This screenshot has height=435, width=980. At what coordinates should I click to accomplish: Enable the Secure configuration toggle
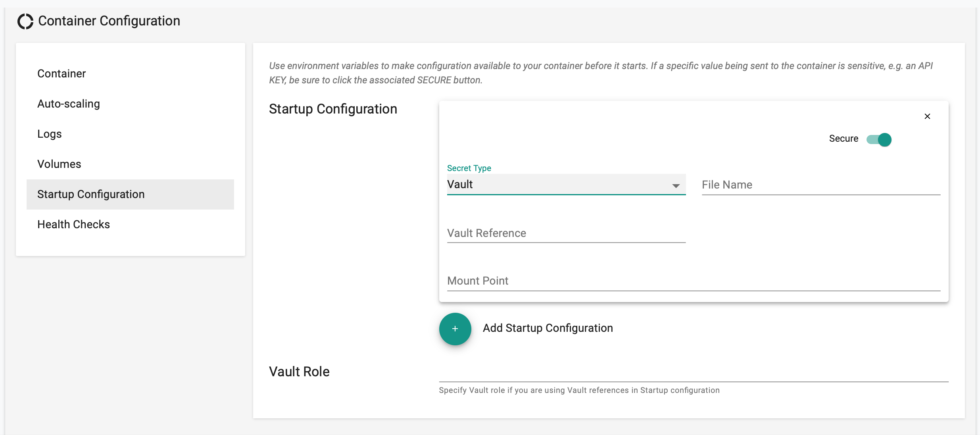[879, 139]
